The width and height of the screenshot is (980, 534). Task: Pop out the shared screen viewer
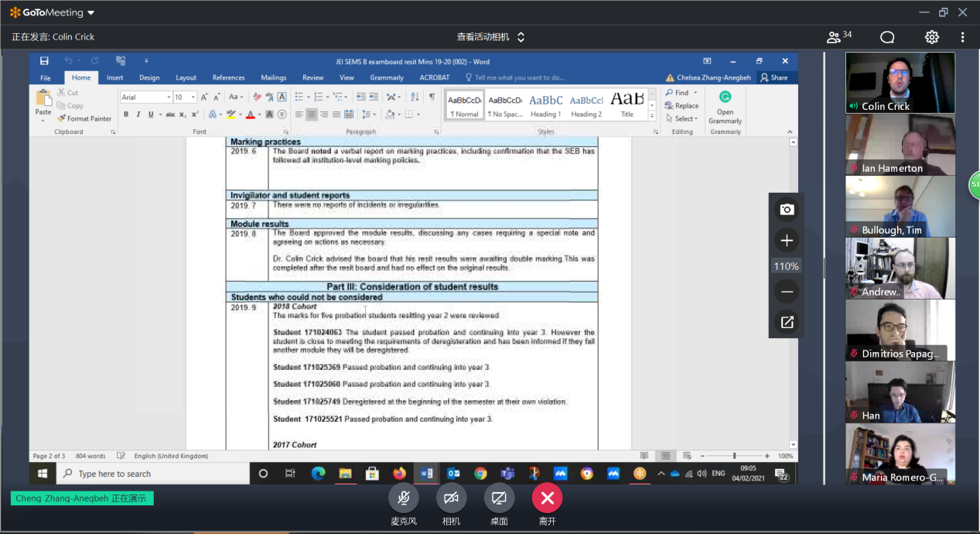click(x=787, y=323)
